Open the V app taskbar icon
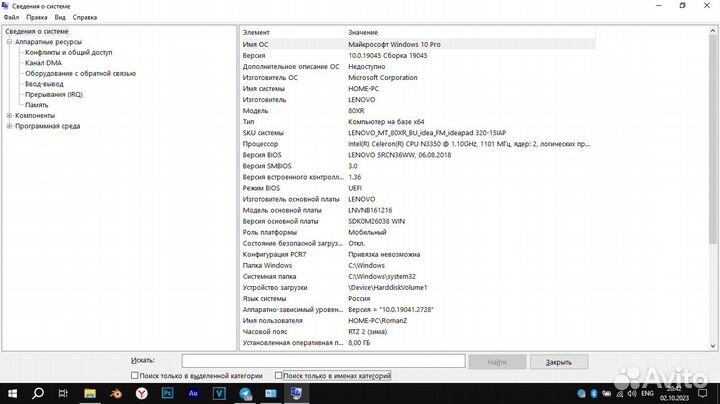This screenshot has height=404, width=720. tap(219, 393)
